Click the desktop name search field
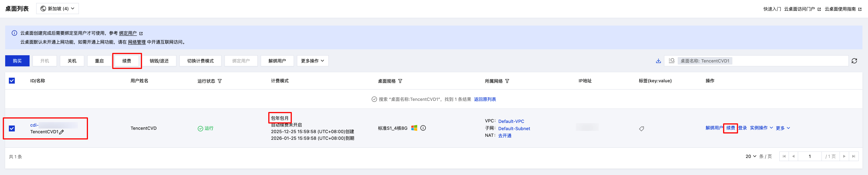 point(789,61)
